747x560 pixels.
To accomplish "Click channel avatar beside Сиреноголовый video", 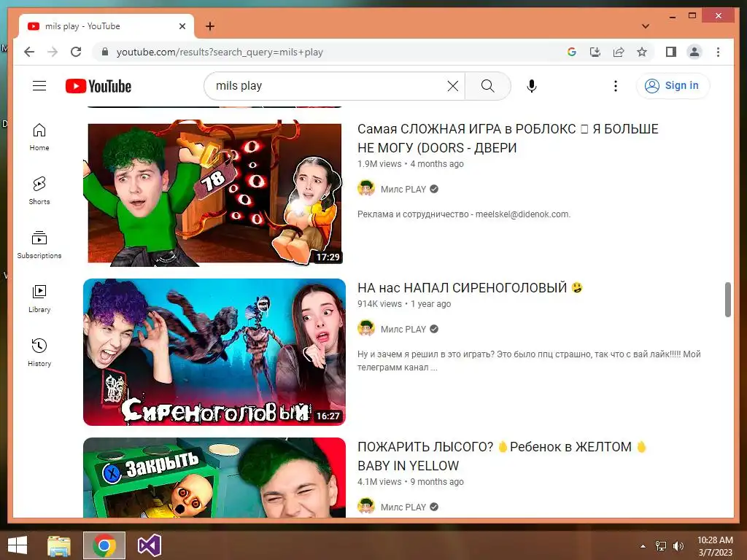I will (x=366, y=329).
